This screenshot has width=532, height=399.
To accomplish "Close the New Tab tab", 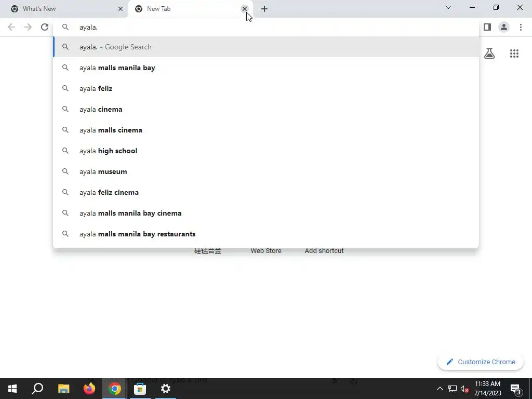I will click(x=244, y=9).
